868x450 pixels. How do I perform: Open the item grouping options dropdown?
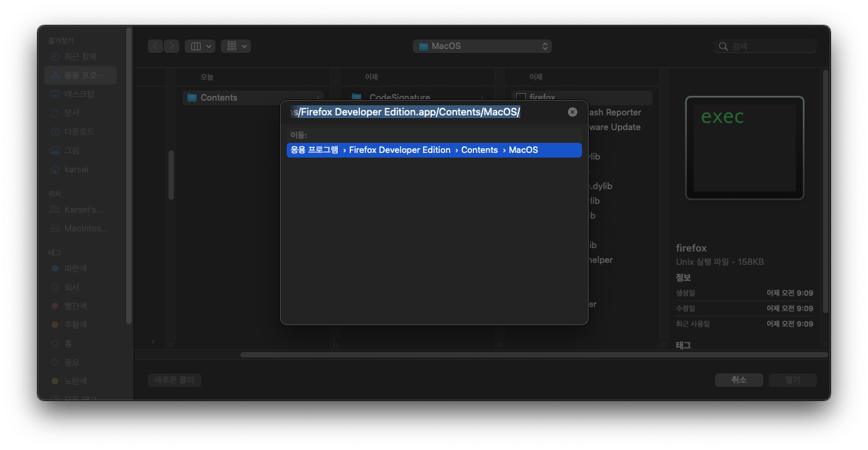(236, 46)
